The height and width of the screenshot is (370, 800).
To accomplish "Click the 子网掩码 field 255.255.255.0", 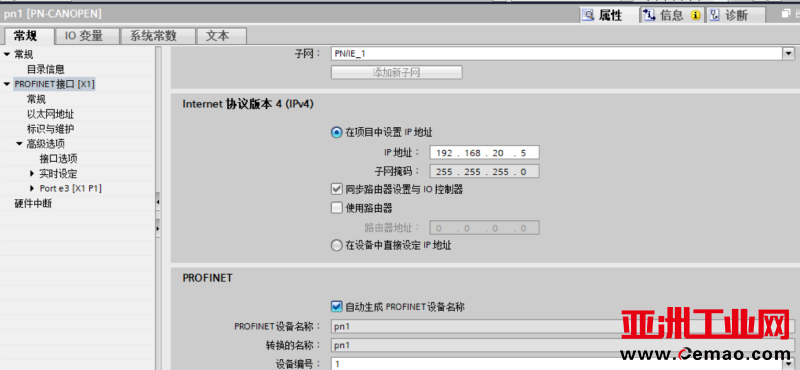I will coord(485,171).
